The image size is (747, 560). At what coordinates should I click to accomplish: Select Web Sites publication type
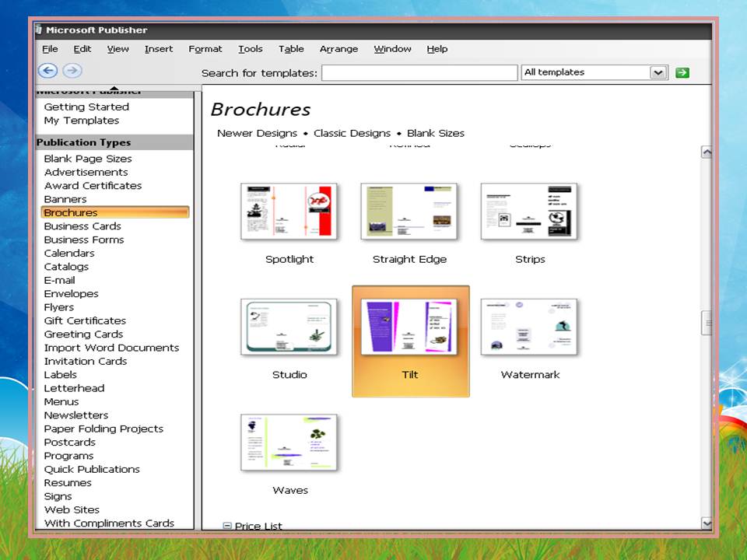coord(72,510)
